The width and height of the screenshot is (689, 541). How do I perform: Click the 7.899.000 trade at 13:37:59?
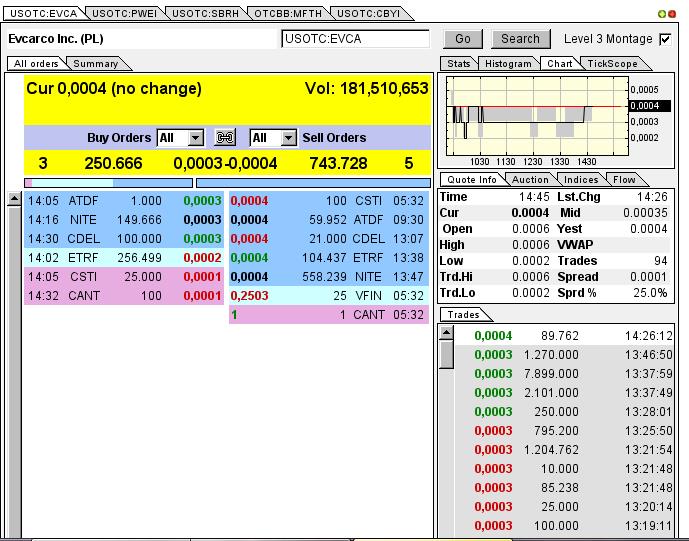(564, 374)
